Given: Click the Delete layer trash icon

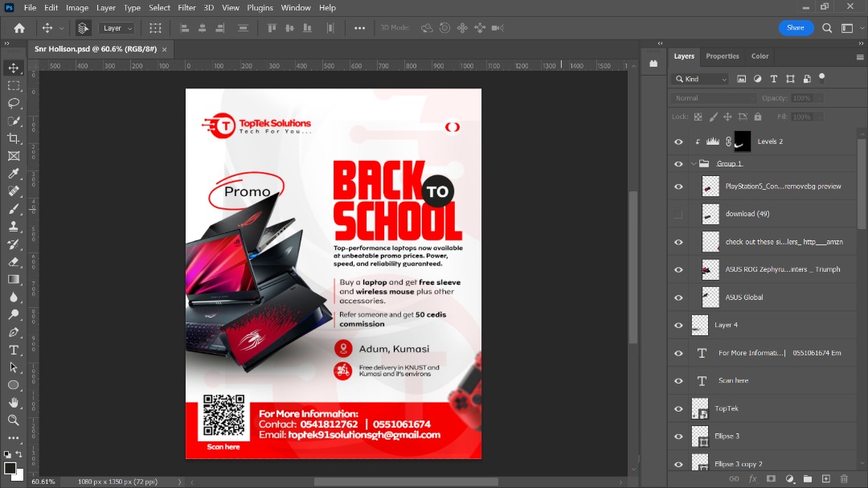Looking at the screenshot, I should [x=844, y=478].
